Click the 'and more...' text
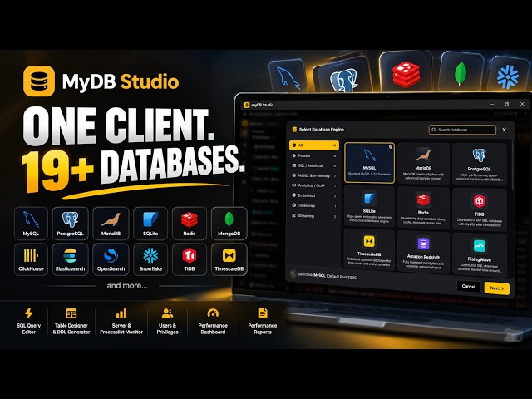The height and width of the screenshot is (399, 532). tap(127, 286)
